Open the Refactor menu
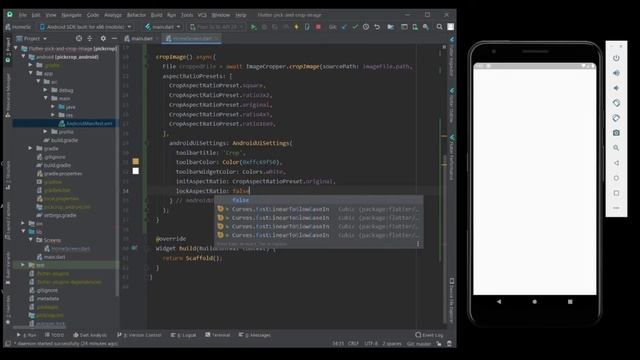 pos(136,15)
